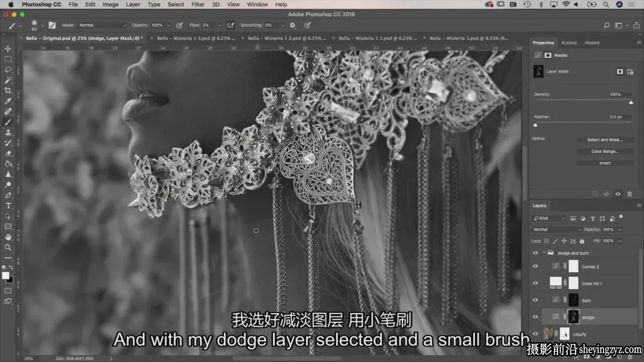644x362 pixels.
Task: Switch to the History tab
Action: (x=592, y=43)
